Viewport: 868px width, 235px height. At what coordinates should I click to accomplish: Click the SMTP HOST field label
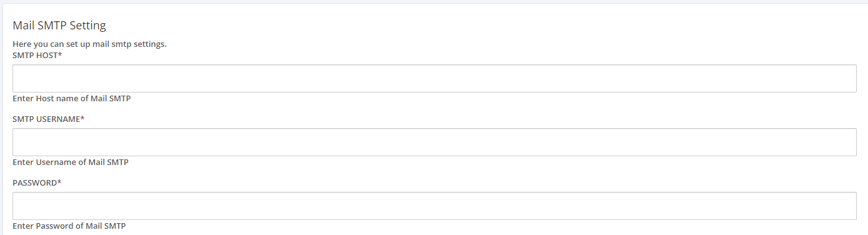37,56
